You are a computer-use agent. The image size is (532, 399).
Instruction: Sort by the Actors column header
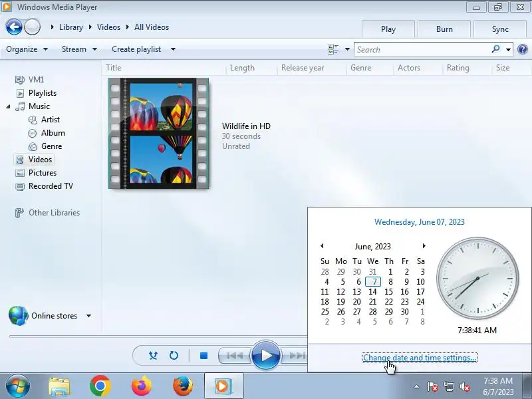tap(409, 68)
